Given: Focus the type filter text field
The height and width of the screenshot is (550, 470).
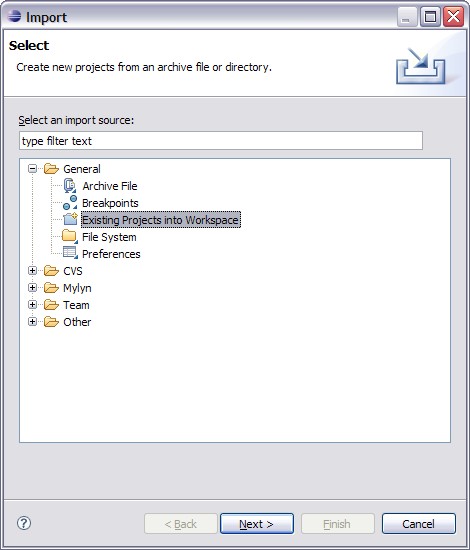Looking at the screenshot, I should pyautogui.click(x=221, y=141).
